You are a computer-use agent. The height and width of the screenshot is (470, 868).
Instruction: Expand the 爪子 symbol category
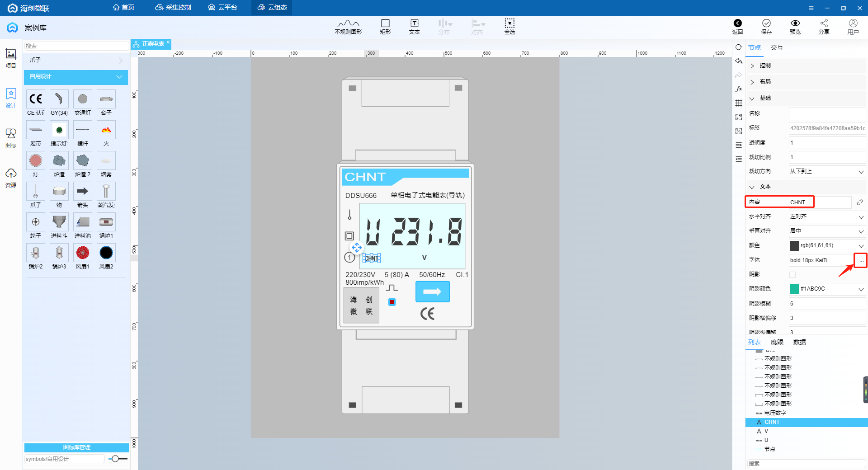pos(76,60)
